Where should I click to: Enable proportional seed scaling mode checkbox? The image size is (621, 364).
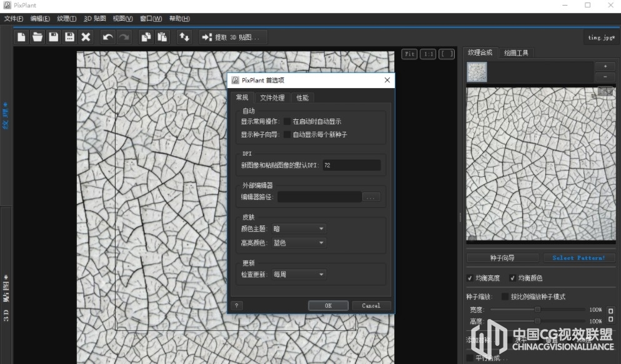pyautogui.click(x=505, y=297)
